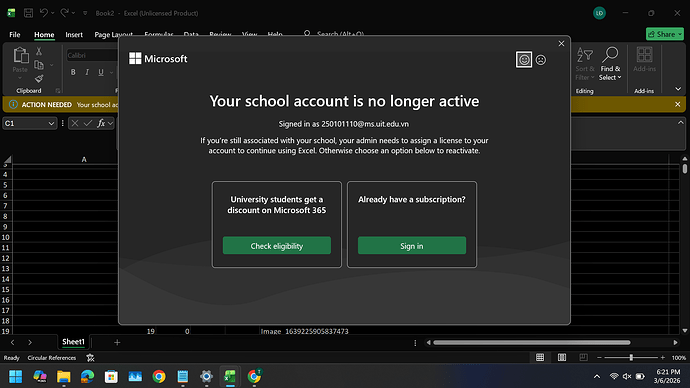Image resolution: width=690 pixels, height=388 pixels.
Task: Click the 100% zoom level
Action: (x=679, y=358)
